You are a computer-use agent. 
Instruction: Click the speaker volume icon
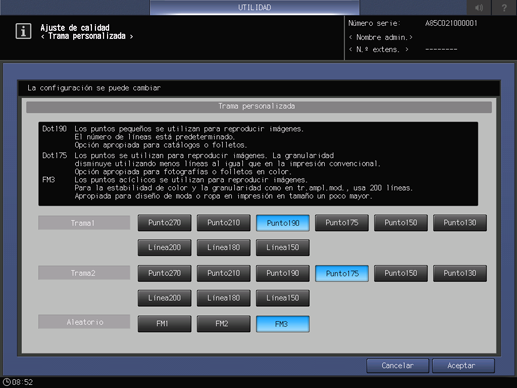479,7
